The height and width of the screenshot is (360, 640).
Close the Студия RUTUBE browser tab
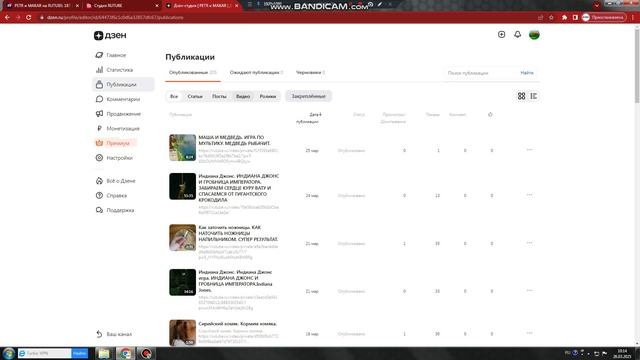point(157,6)
